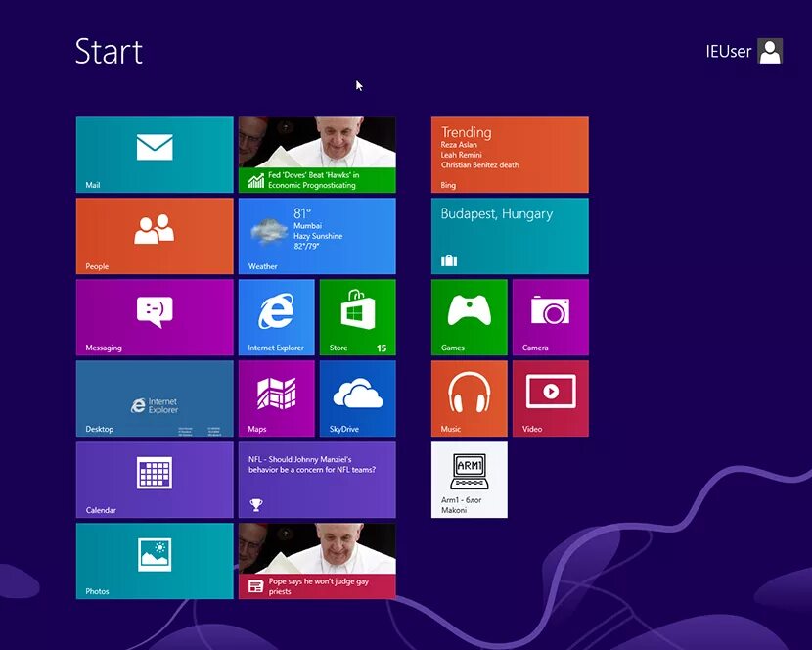Open the Video tile

tap(551, 398)
